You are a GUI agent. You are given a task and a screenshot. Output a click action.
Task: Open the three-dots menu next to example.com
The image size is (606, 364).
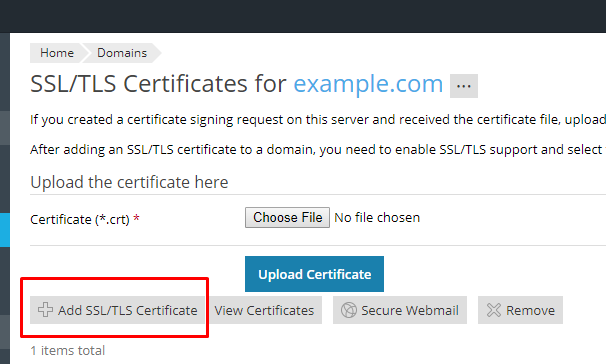tap(464, 86)
